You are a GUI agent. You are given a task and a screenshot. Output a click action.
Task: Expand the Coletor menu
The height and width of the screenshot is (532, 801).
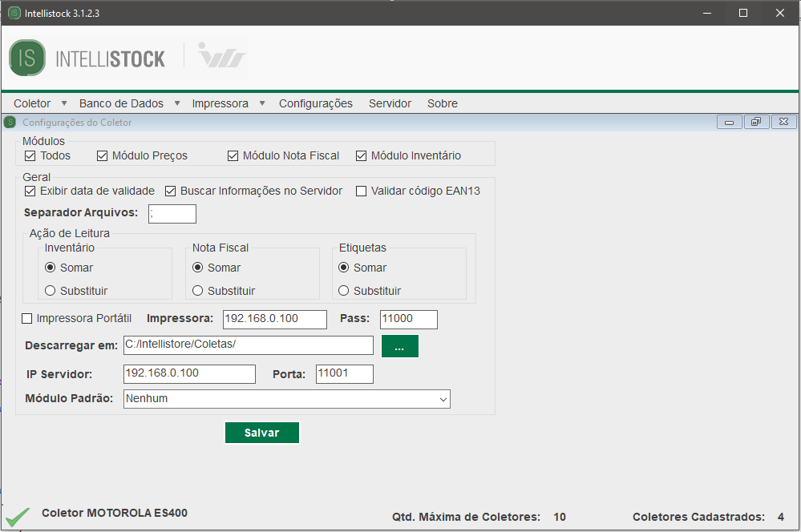pyautogui.click(x=39, y=103)
